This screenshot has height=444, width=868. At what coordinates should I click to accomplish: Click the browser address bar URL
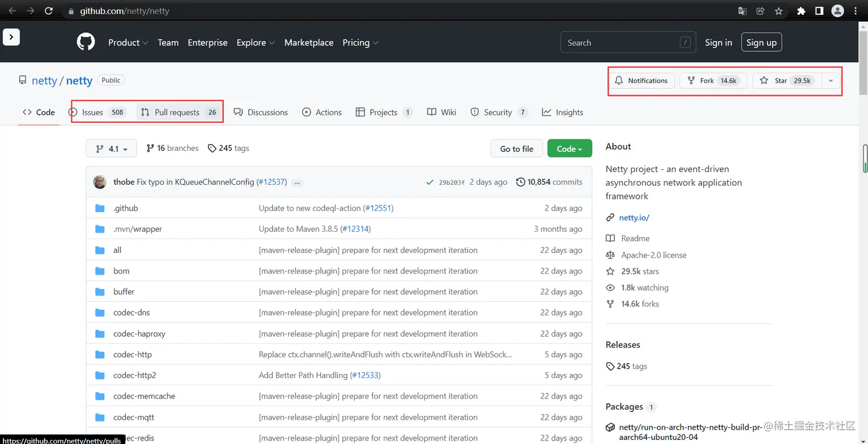[x=124, y=11]
